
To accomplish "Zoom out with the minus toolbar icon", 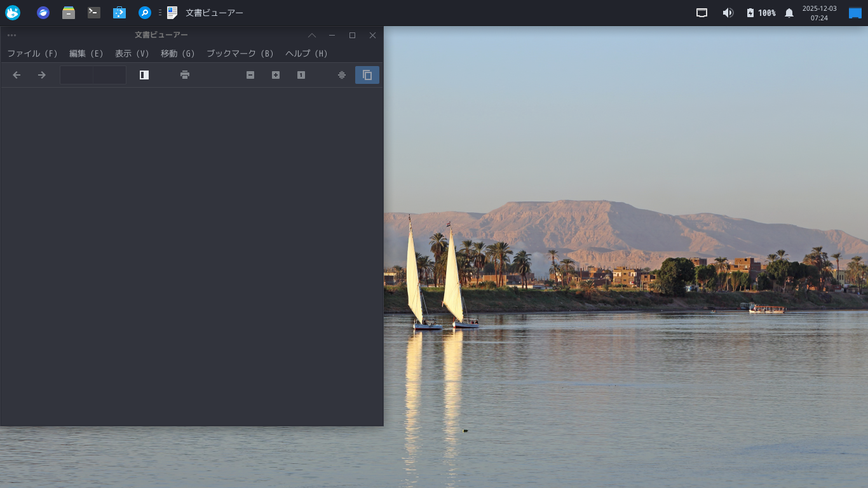I will point(250,75).
